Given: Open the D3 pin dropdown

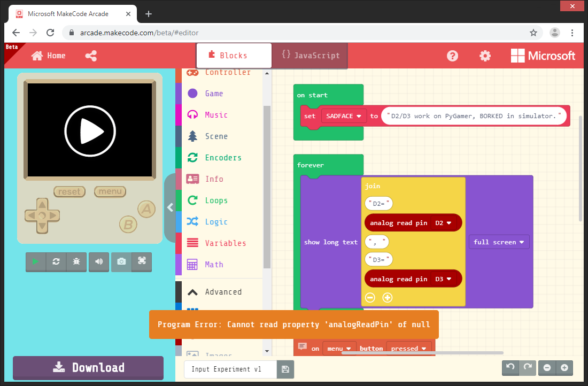Looking at the screenshot, I should (x=443, y=279).
